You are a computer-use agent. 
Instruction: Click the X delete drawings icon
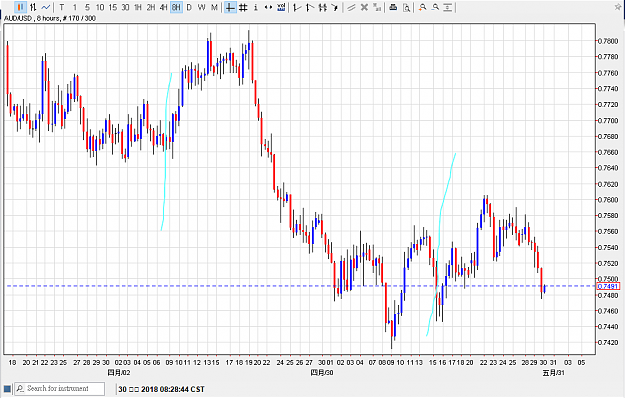point(364,7)
